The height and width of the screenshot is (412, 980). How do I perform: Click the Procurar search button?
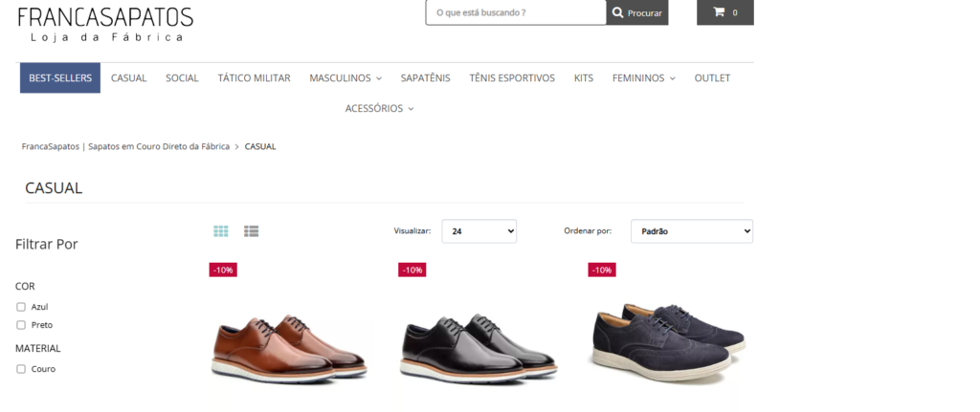pos(636,12)
